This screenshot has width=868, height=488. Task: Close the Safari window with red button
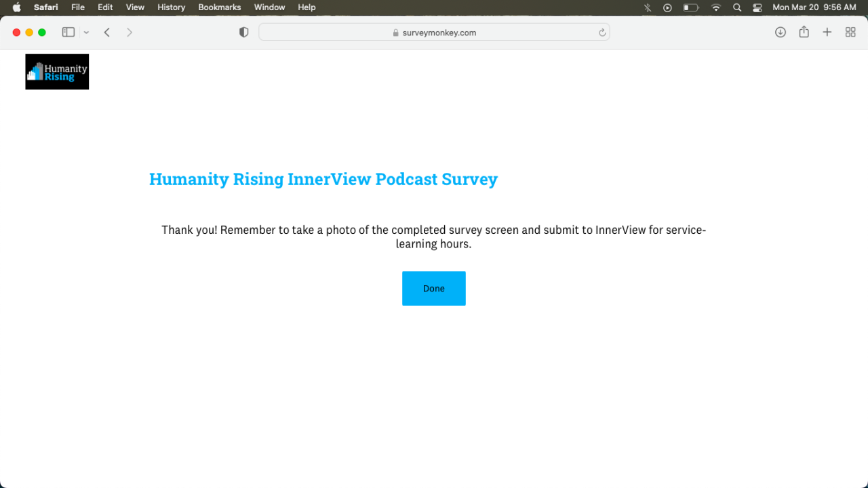[17, 33]
